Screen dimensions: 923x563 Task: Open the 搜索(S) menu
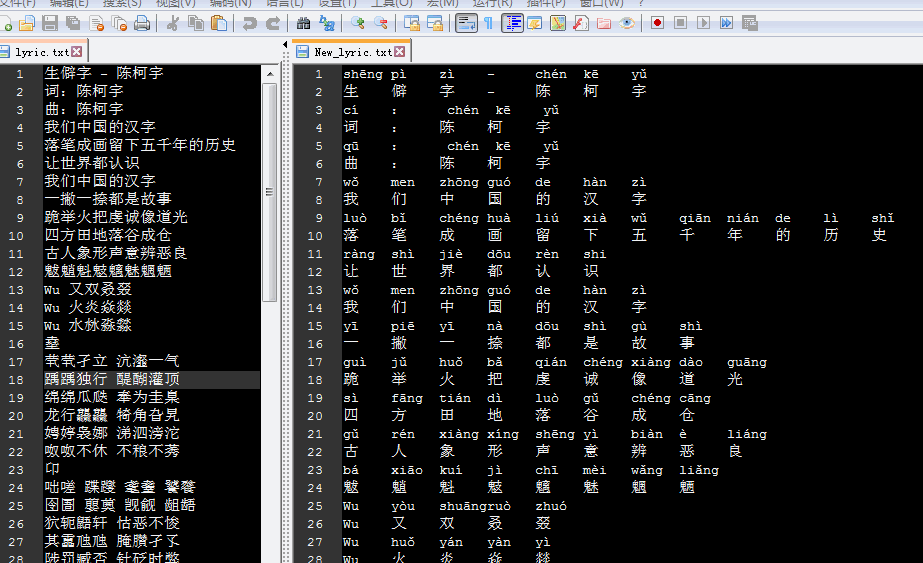pyautogui.click(x=122, y=3)
